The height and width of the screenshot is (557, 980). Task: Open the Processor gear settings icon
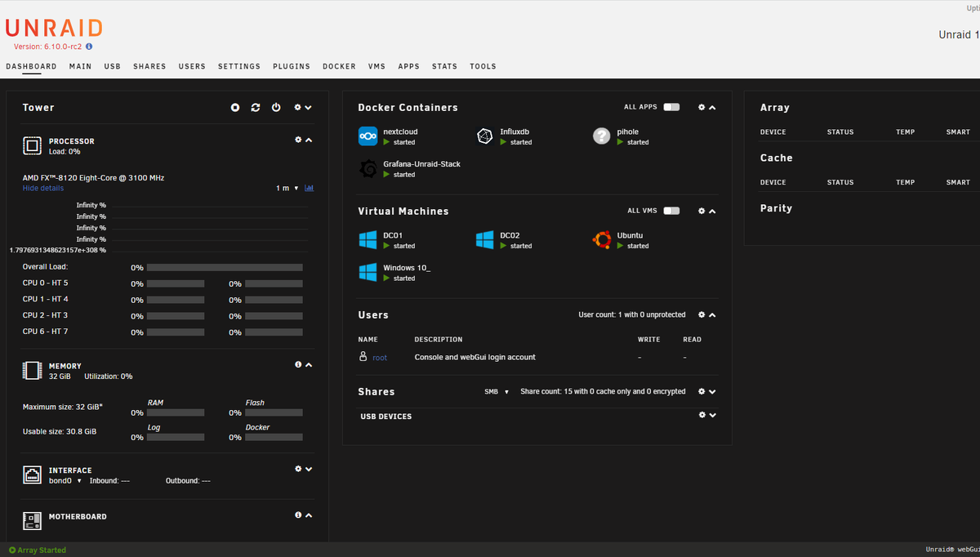click(298, 140)
